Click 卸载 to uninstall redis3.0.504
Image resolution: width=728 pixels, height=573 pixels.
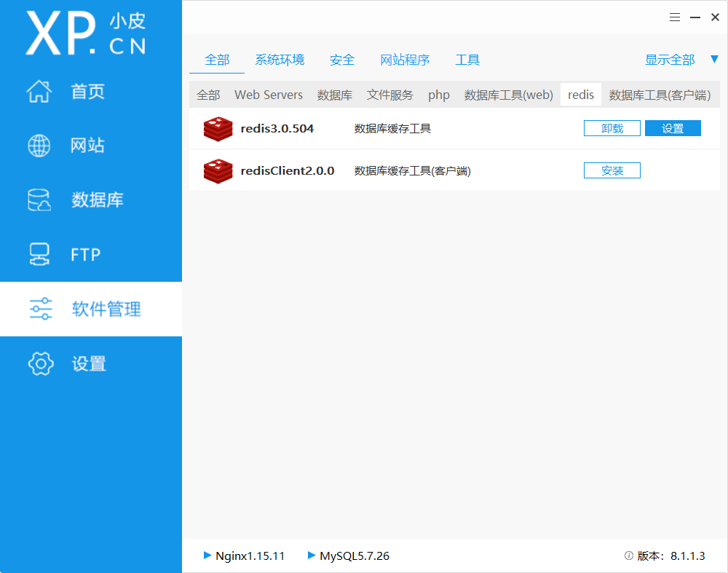[612, 128]
